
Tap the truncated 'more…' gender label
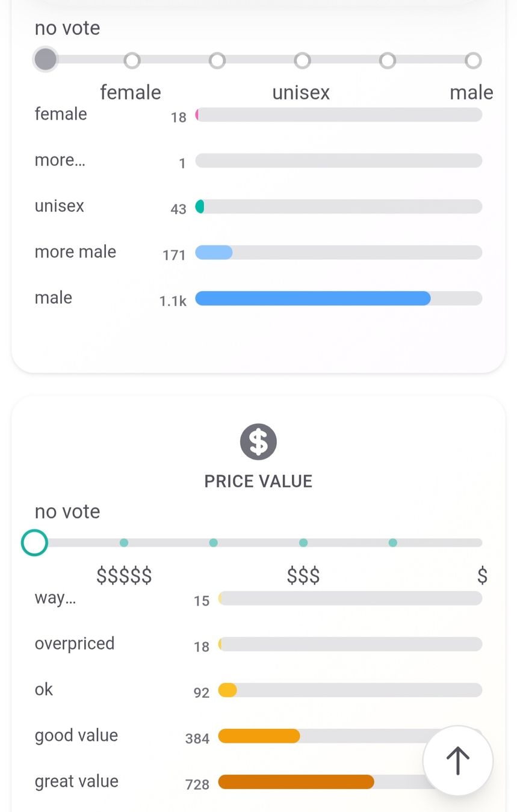[x=60, y=160]
